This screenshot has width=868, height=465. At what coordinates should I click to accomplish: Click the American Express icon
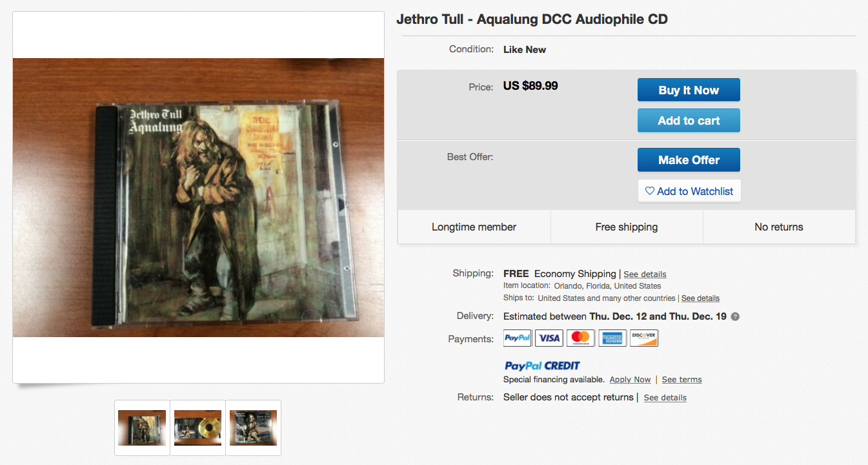tap(612, 338)
